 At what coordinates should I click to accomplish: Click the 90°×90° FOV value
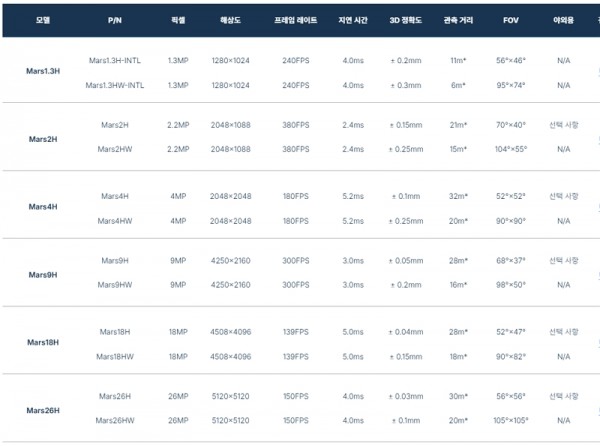(511, 221)
